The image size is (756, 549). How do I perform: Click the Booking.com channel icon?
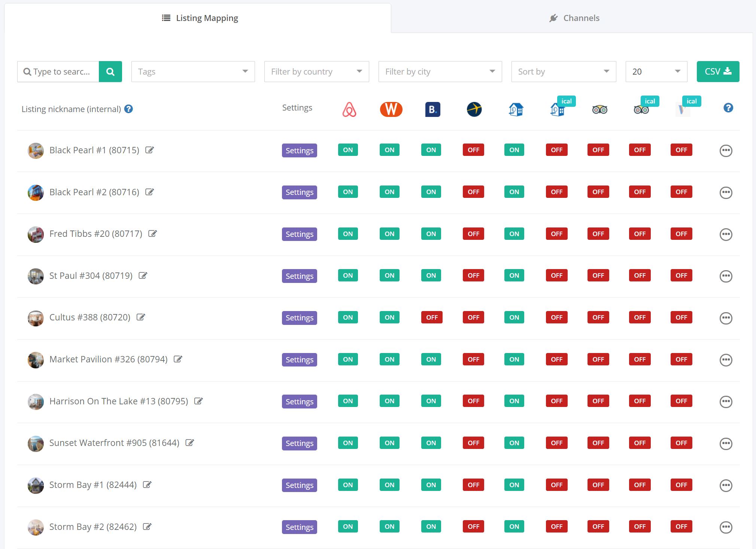[432, 109]
